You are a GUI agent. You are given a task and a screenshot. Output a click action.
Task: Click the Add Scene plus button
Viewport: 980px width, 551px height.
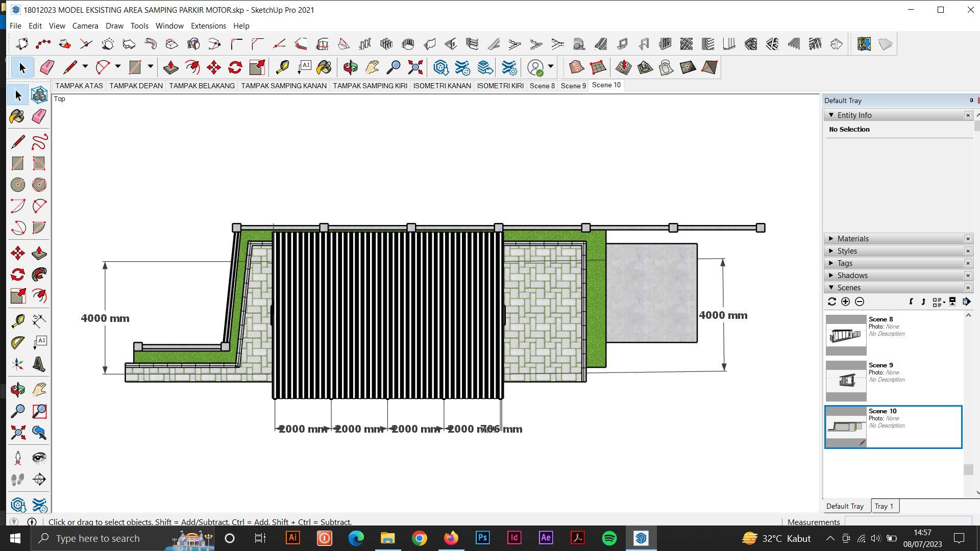point(846,302)
